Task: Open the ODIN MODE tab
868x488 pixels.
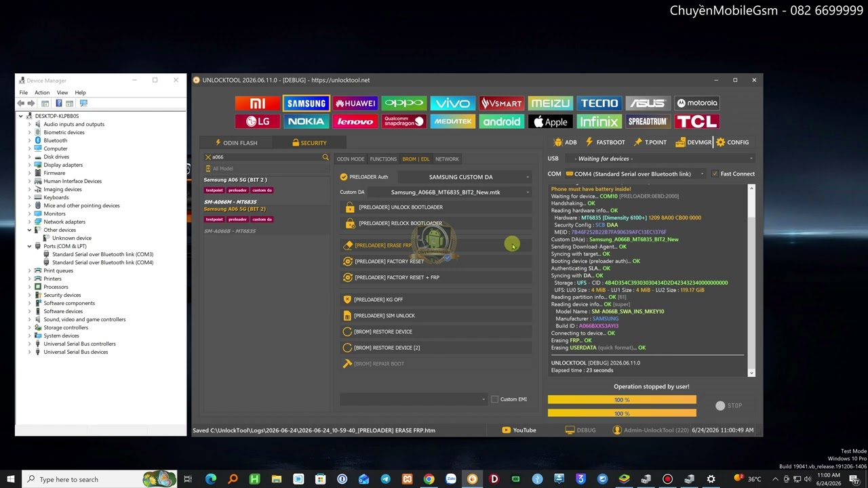Action: [x=351, y=159]
